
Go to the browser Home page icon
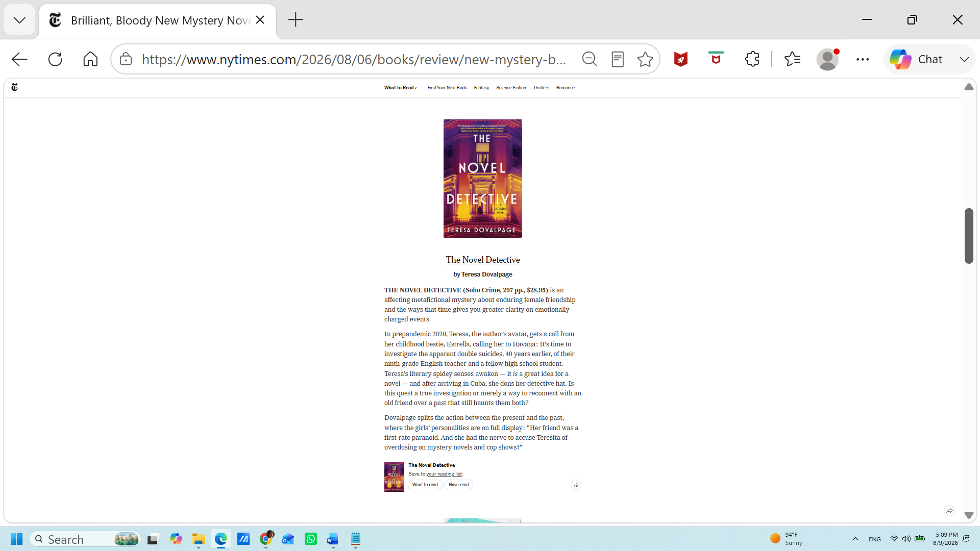[90, 59]
